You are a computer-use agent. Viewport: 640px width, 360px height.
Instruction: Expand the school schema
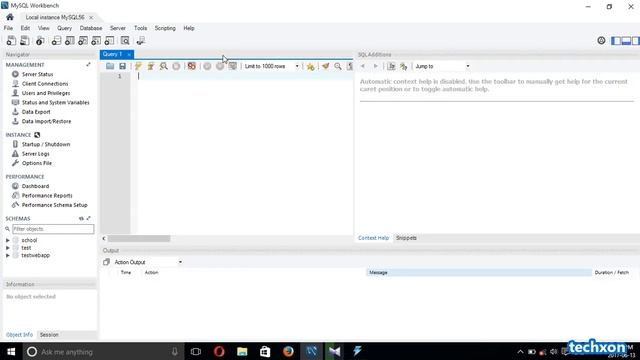[x=8, y=240]
